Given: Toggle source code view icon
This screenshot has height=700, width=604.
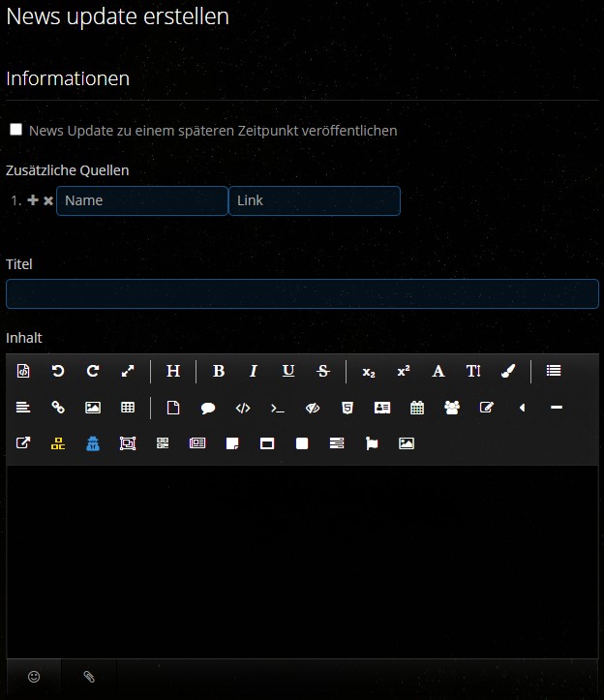Looking at the screenshot, I should click(x=23, y=371).
